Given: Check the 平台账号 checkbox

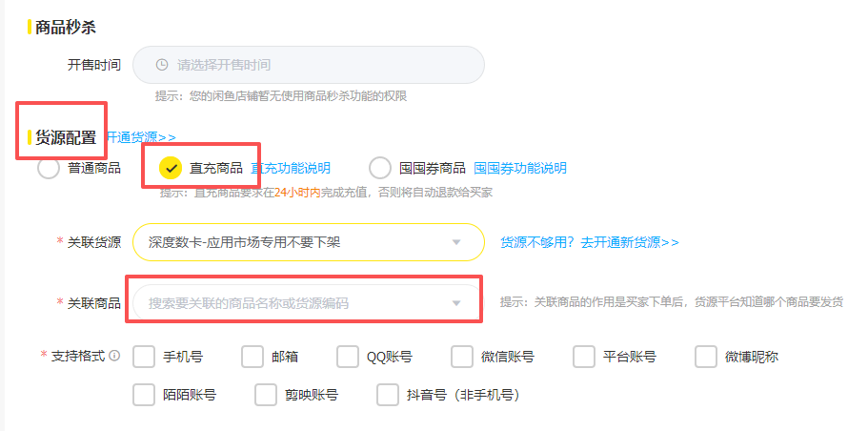Looking at the screenshot, I should point(585,357).
